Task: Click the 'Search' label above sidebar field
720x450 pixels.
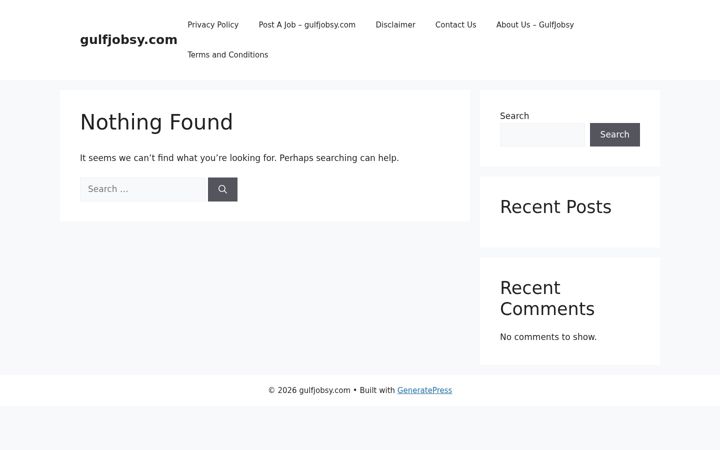Action: click(514, 116)
